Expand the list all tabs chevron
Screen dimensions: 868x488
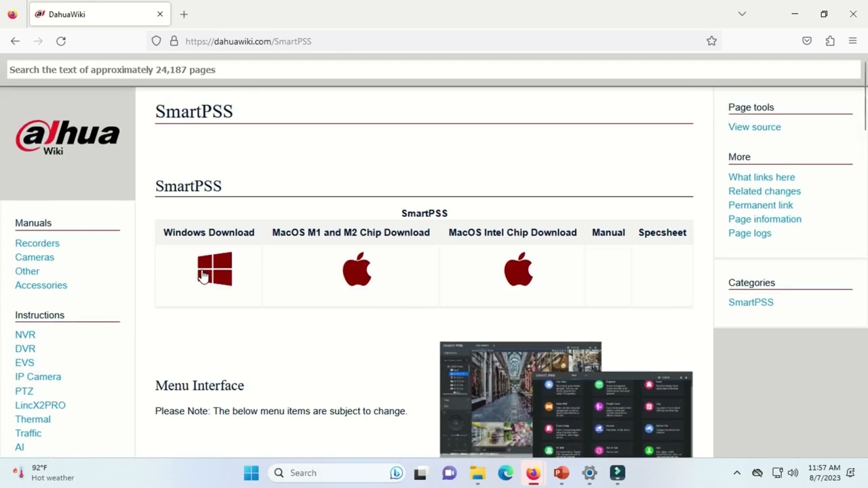742,14
